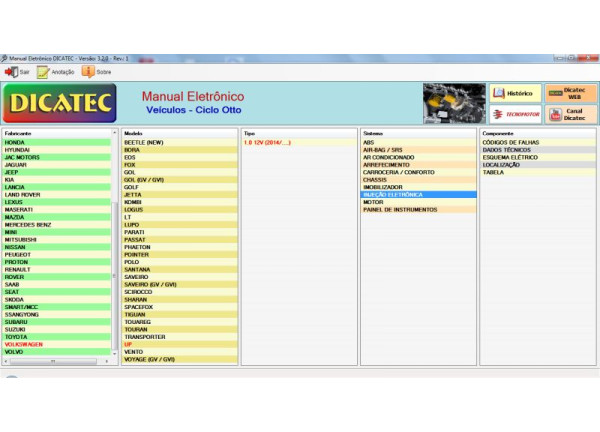Screen dimensions: 600x432
Task: Pick the 1.0 12V type entry
Action: [x=263, y=142]
